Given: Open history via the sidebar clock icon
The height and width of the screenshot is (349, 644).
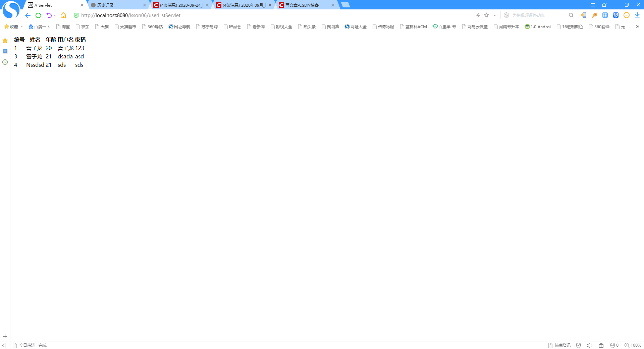Looking at the screenshot, I should [x=5, y=62].
